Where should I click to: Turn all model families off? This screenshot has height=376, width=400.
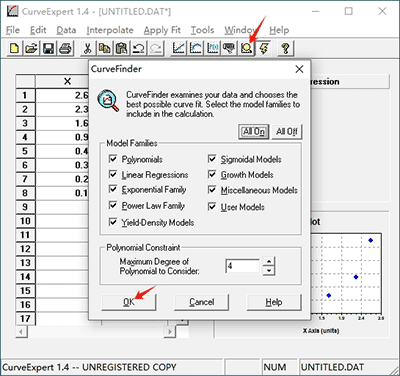287,132
